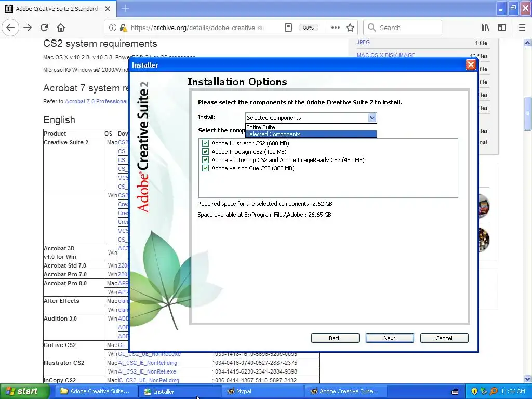532x399 pixels.
Task: Click the Next button in Installer
Action: pos(390,338)
